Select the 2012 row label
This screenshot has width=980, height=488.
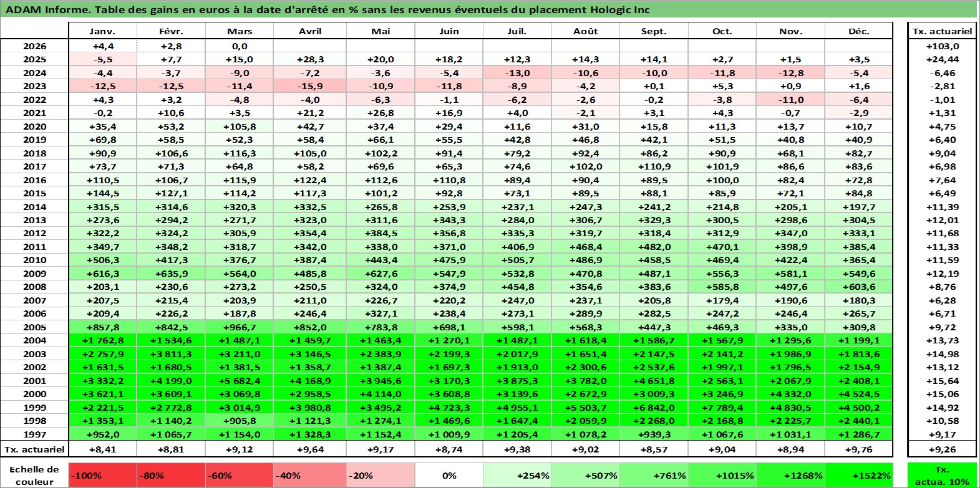[x=34, y=233]
